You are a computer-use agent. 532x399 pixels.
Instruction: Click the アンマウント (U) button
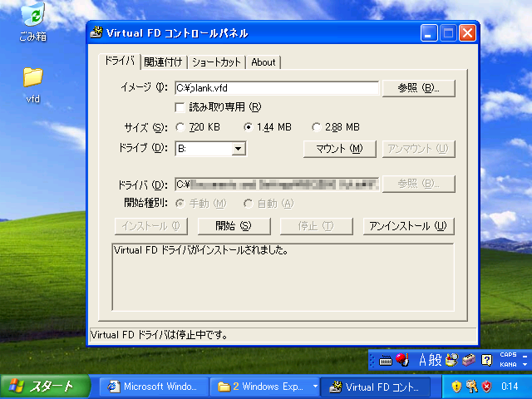(419, 149)
